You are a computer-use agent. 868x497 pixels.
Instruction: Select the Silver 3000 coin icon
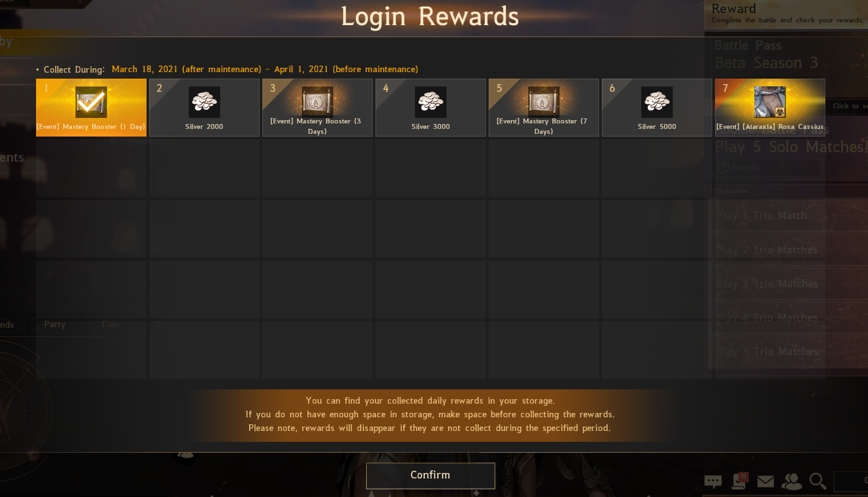click(431, 102)
